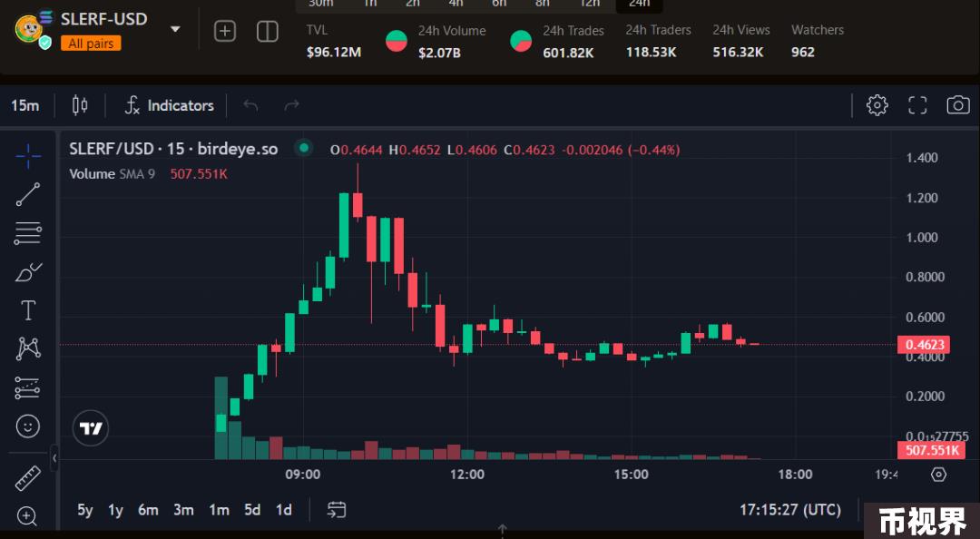Click the 24h Traders 118.53K stat

click(x=658, y=41)
